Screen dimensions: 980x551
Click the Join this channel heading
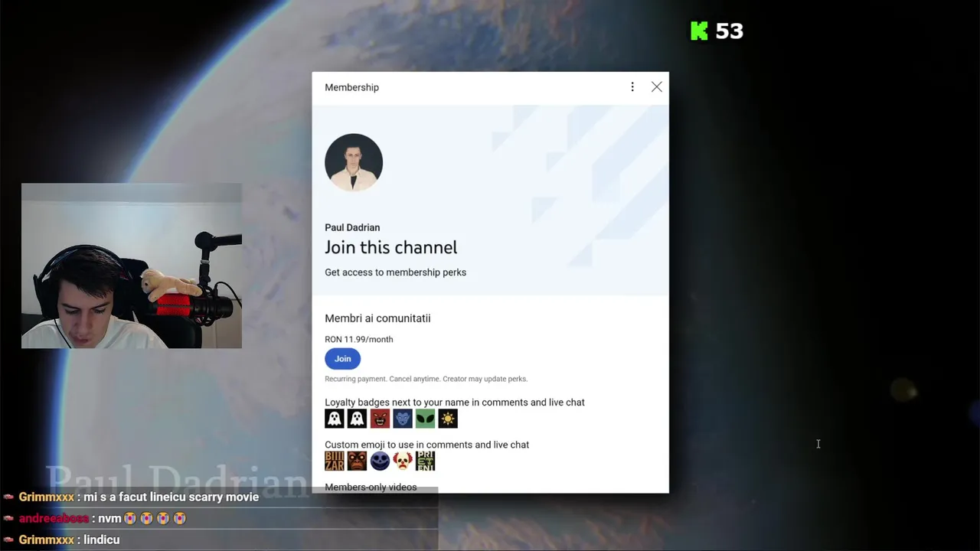pos(390,247)
